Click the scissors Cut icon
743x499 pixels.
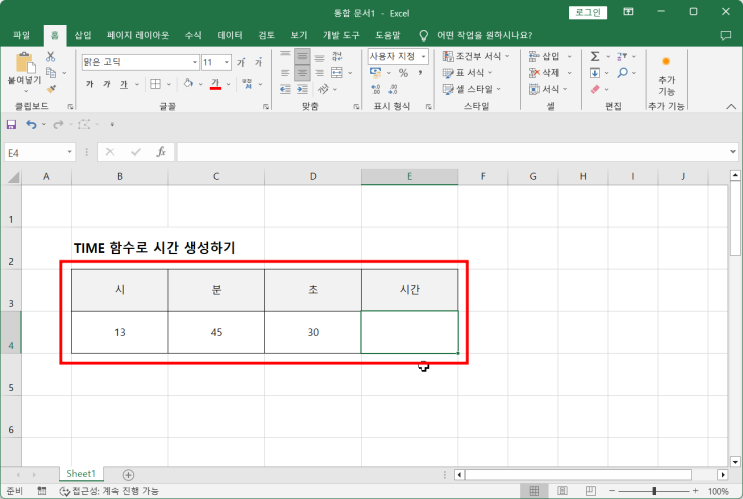pos(51,57)
